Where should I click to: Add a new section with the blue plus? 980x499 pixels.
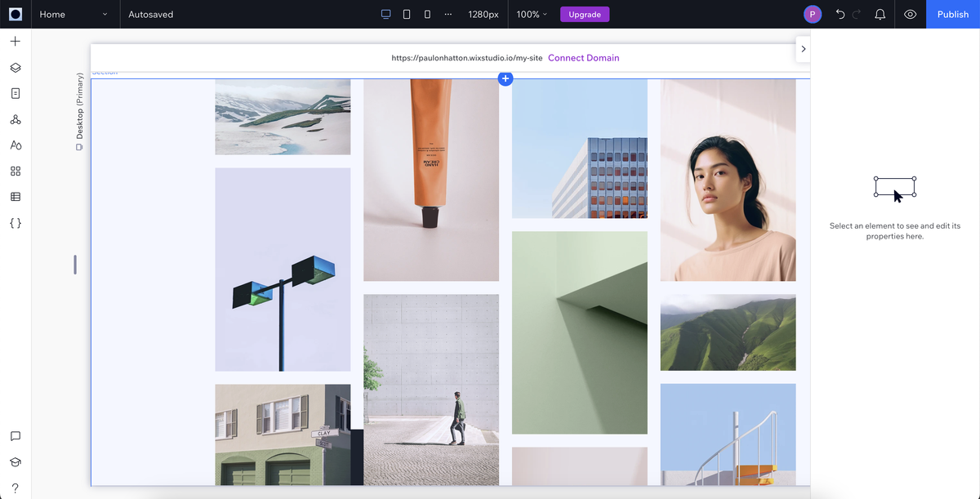(x=506, y=78)
